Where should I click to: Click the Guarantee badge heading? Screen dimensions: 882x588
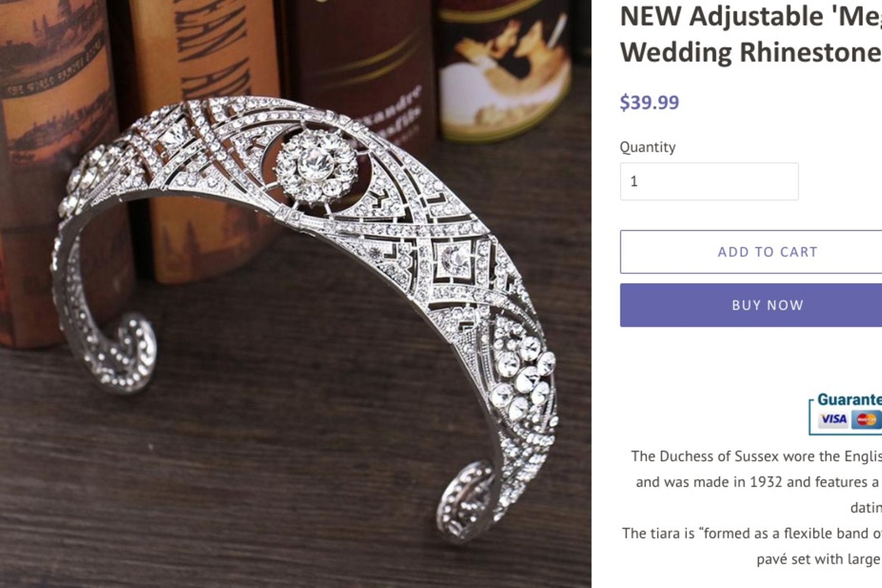[849, 399]
